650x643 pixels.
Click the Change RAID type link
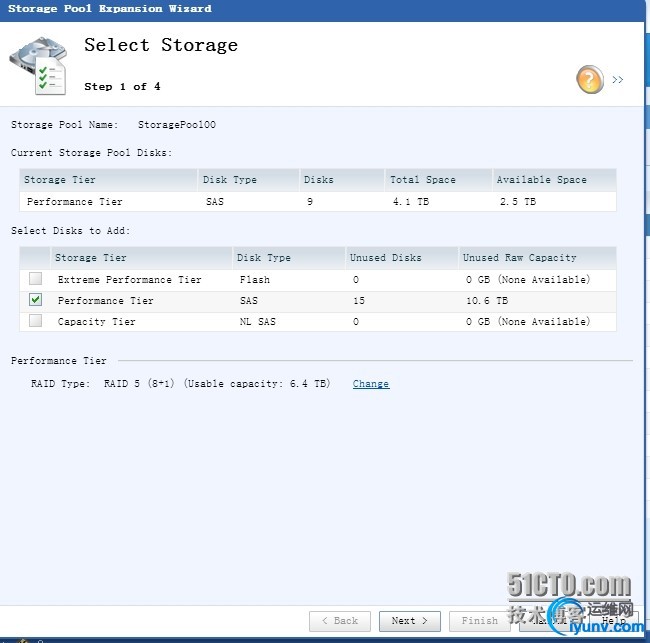[371, 384]
